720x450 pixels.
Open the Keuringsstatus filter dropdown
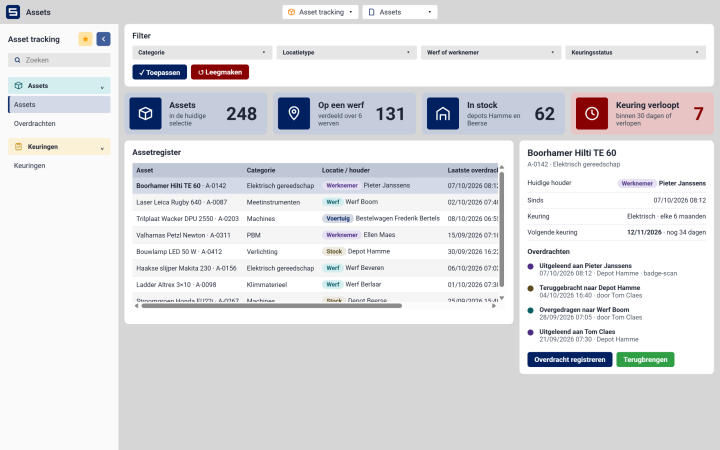pos(636,52)
